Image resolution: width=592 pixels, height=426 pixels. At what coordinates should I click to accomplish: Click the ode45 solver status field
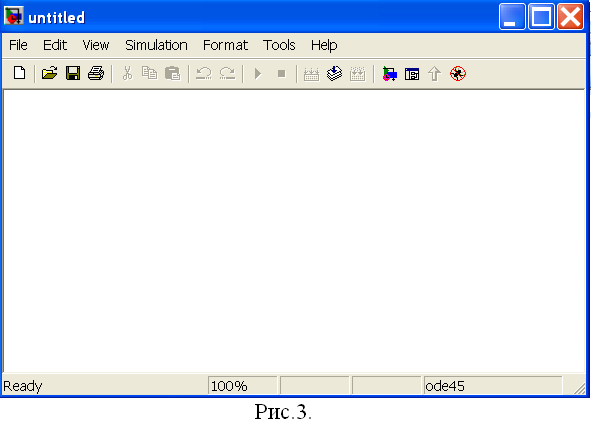(493, 386)
